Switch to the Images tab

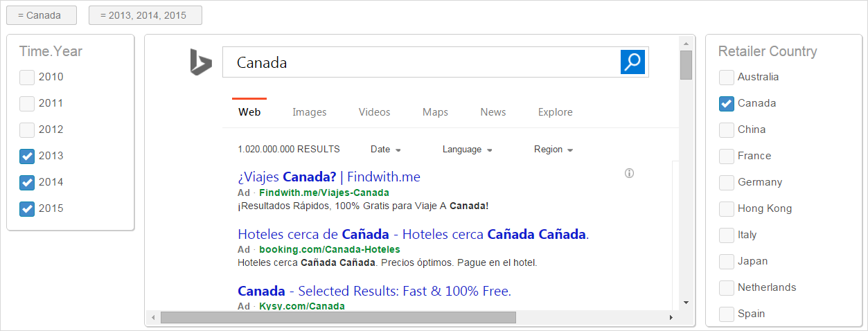click(x=310, y=111)
